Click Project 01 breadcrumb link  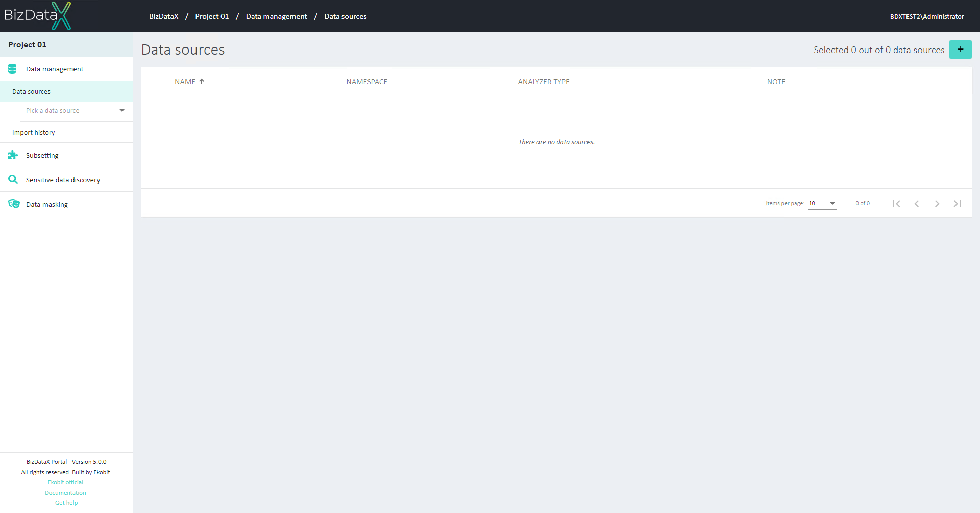(212, 16)
